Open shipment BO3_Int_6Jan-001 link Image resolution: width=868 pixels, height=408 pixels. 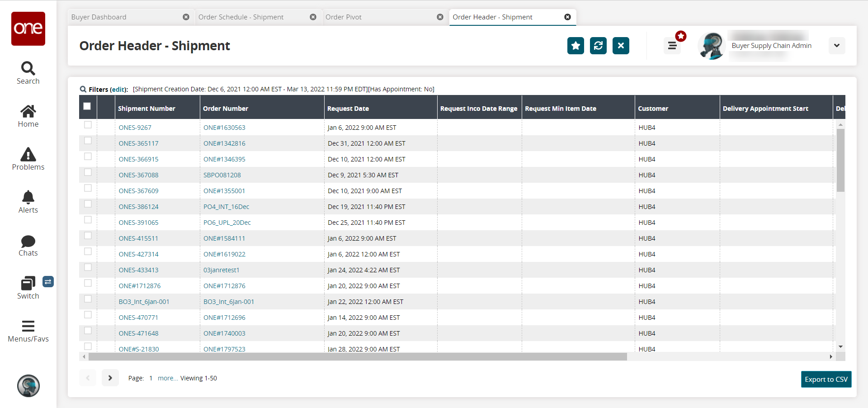point(144,302)
